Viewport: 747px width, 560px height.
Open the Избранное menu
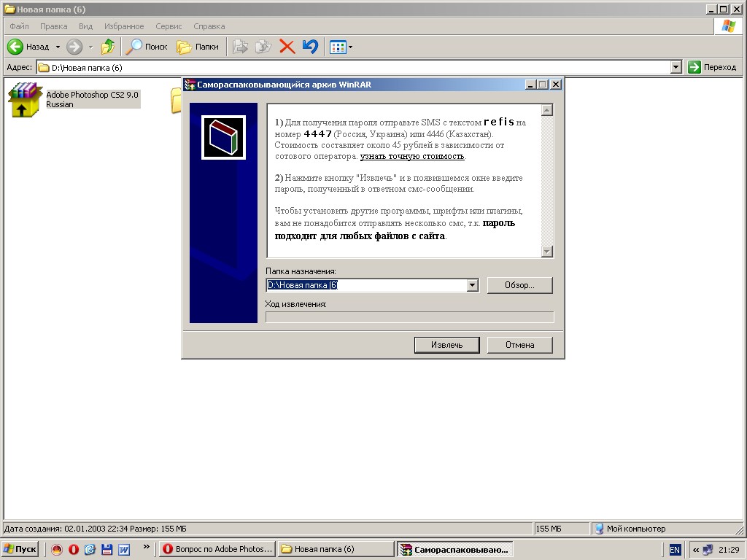(124, 26)
